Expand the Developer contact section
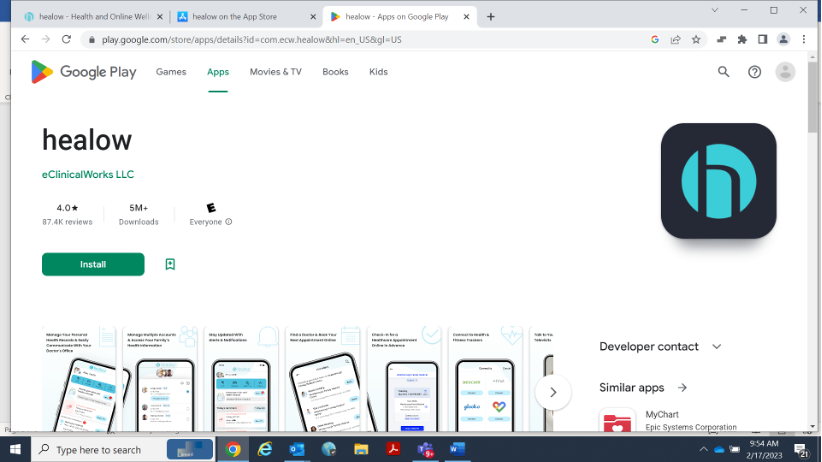This screenshot has width=822, height=462. point(717,347)
